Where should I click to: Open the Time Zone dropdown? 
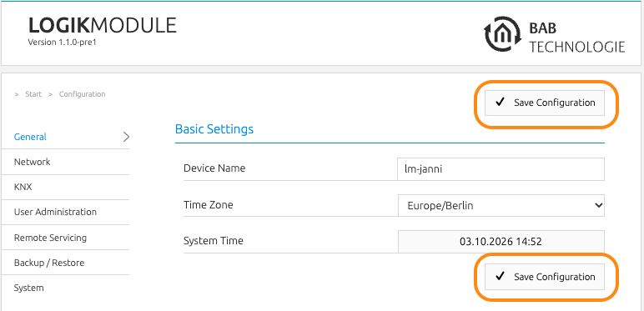501,205
